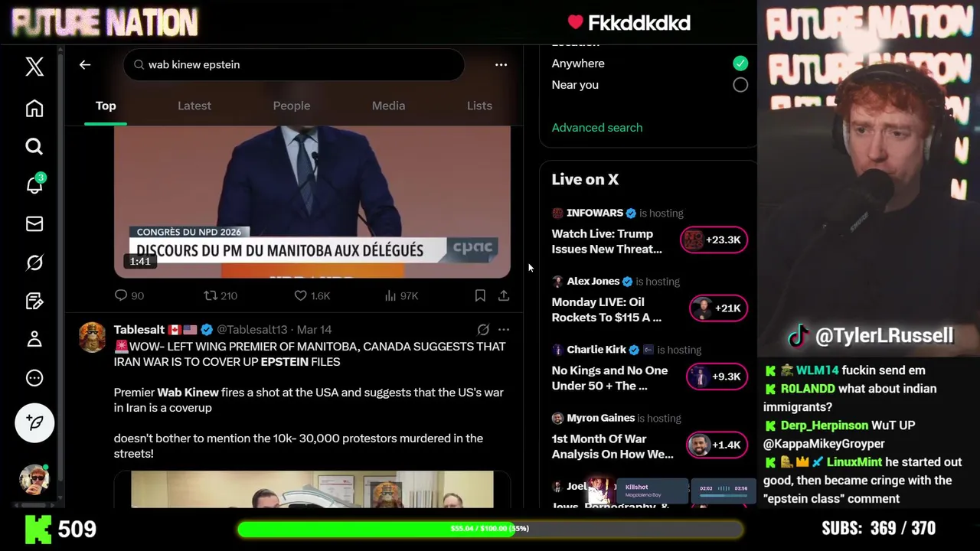Bookmark the CPAC video post
Viewport: 980px width, 551px height.
[x=480, y=295]
